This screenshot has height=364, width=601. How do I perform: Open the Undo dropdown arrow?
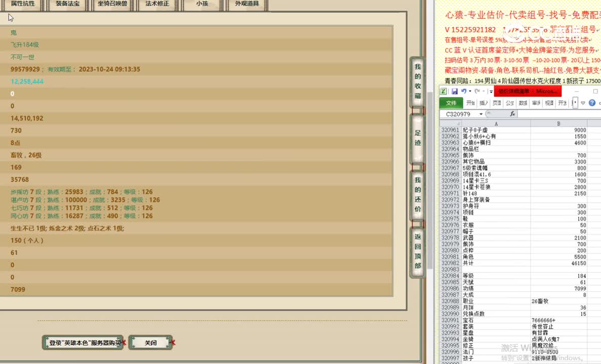(x=470, y=91)
